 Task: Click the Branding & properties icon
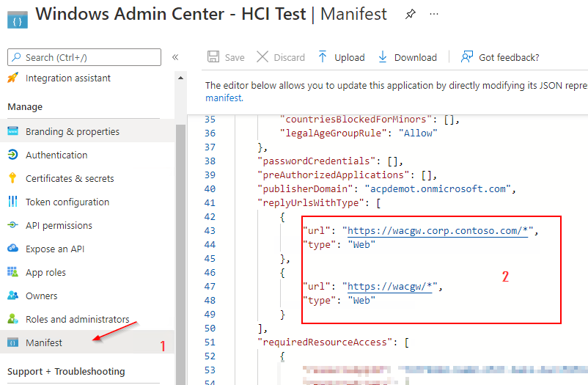point(12,131)
